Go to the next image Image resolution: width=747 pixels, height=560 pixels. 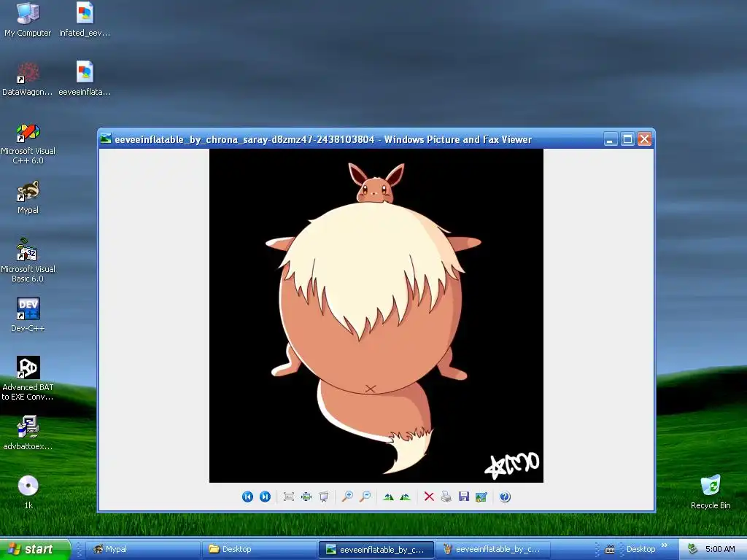point(265,497)
